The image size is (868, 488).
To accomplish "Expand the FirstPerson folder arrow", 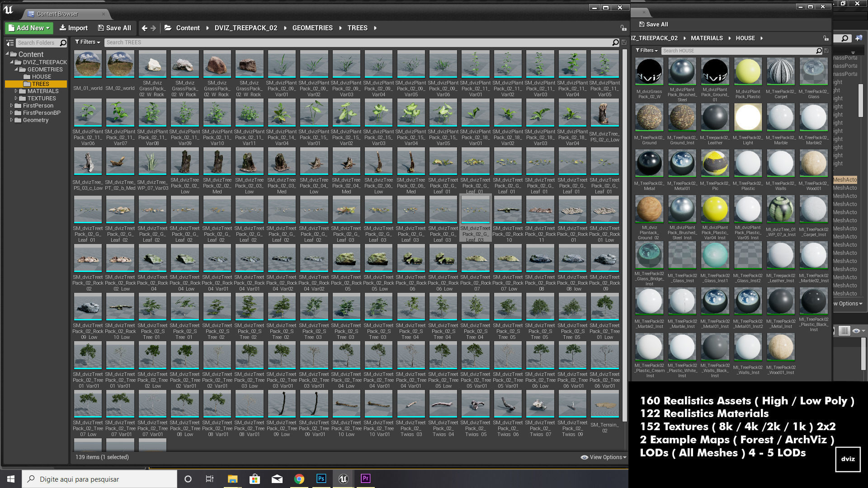I will pyautogui.click(x=12, y=106).
